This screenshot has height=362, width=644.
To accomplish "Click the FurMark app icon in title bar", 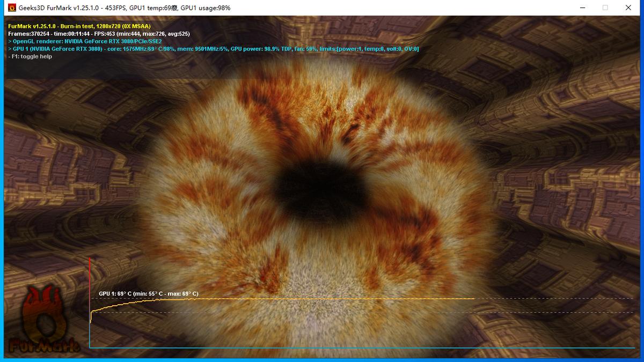I will pyautogui.click(x=12, y=8).
